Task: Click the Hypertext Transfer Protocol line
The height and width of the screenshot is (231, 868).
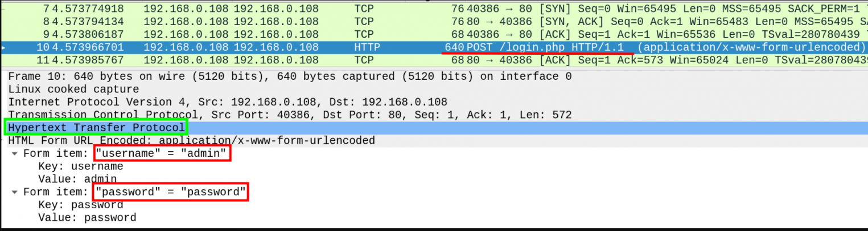Action: point(96,127)
